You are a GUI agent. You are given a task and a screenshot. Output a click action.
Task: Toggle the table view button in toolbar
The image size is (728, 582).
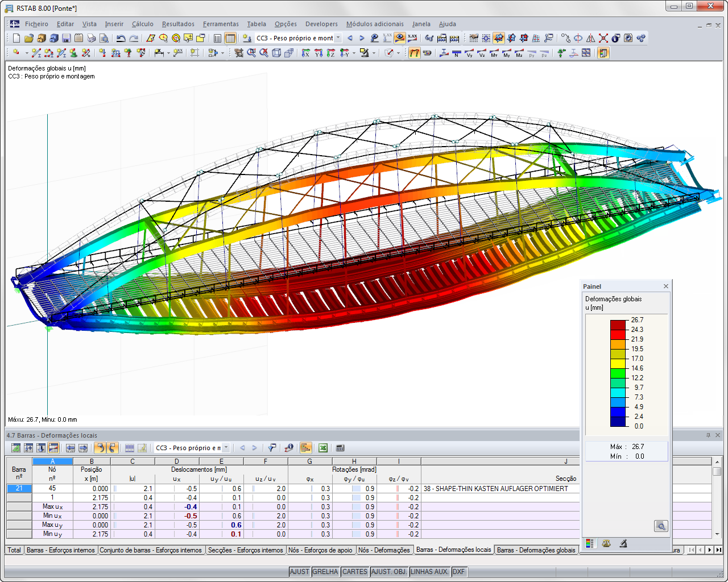tap(230, 38)
